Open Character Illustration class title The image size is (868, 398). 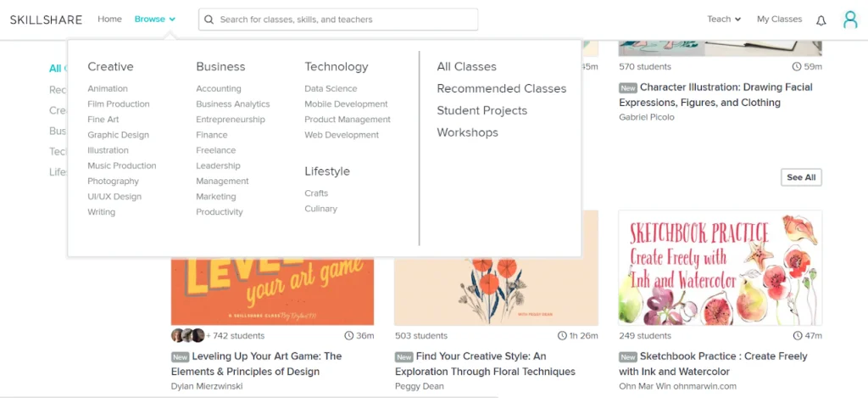click(x=715, y=95)
